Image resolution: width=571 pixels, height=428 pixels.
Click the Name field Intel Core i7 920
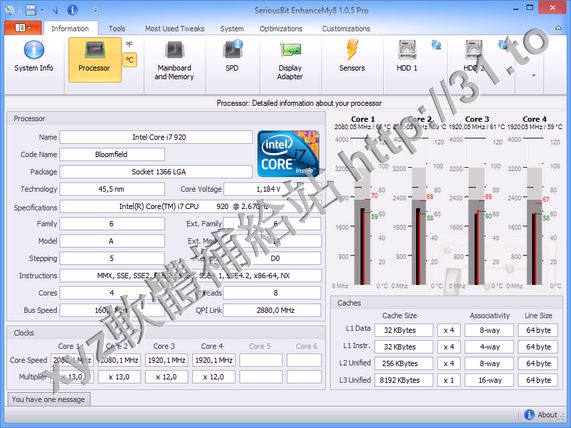156,137
